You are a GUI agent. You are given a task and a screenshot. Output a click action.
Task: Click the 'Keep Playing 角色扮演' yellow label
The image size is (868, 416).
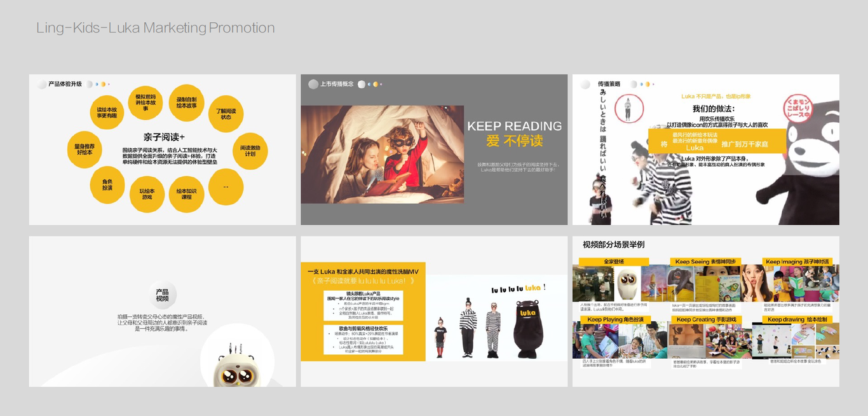pyautogui.click(x=615, y=319)
